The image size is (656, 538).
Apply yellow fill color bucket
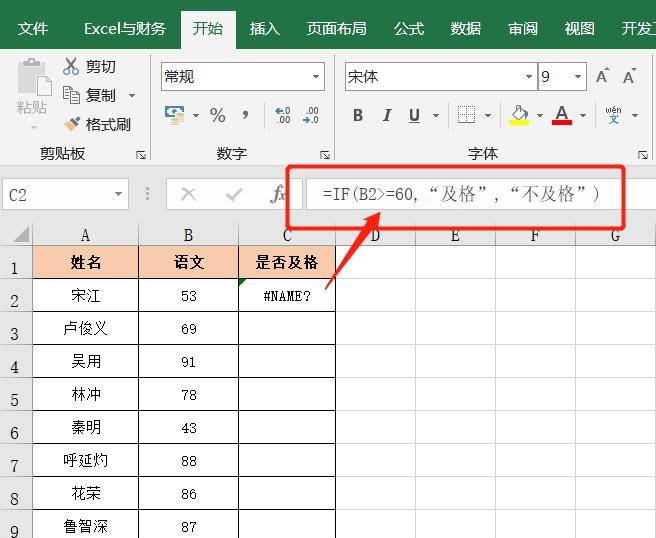[519, 115]
